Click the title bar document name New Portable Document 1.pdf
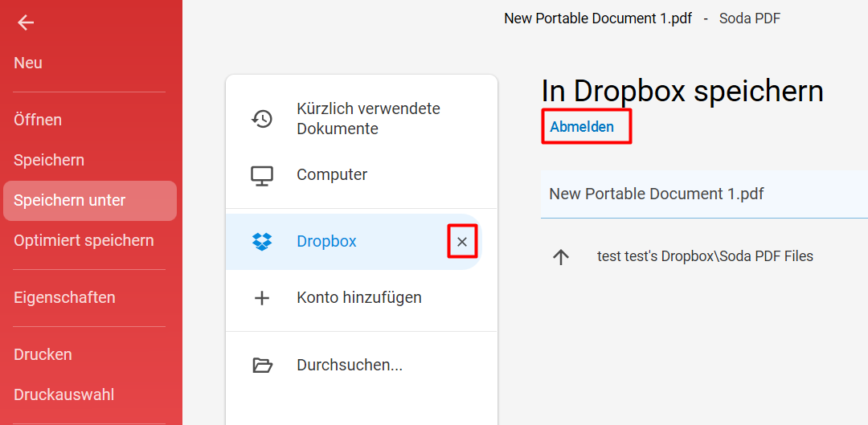This screenshot has height=425, width=868. tap(598, 18)
